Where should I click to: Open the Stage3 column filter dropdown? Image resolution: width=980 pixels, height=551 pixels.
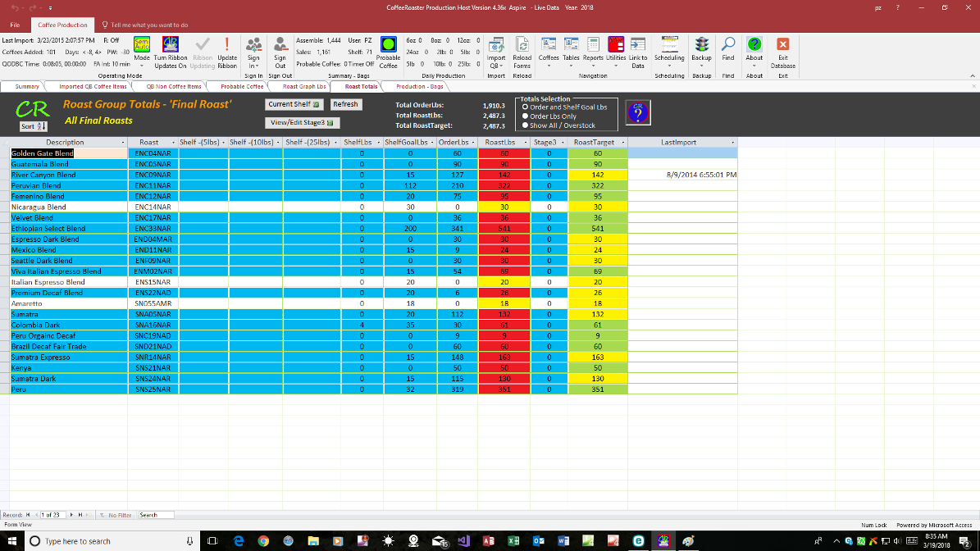pos(563,143)
